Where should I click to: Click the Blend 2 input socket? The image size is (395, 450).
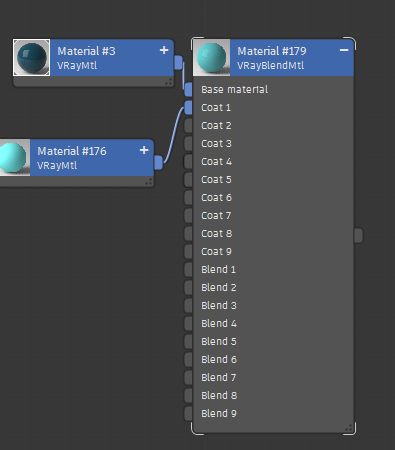[x=188, y=288]
